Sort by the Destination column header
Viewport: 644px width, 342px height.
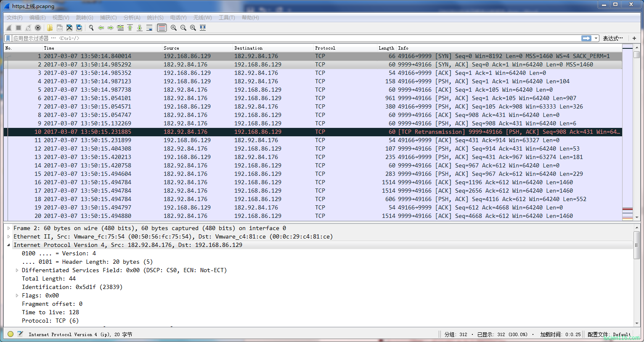[x=273, y=48]
